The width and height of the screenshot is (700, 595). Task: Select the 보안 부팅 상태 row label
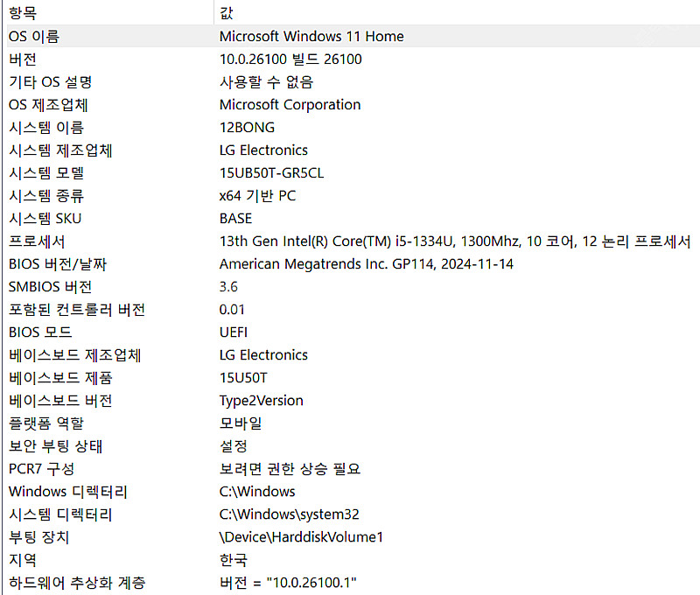pyautogui.click(x=56, y=446)
